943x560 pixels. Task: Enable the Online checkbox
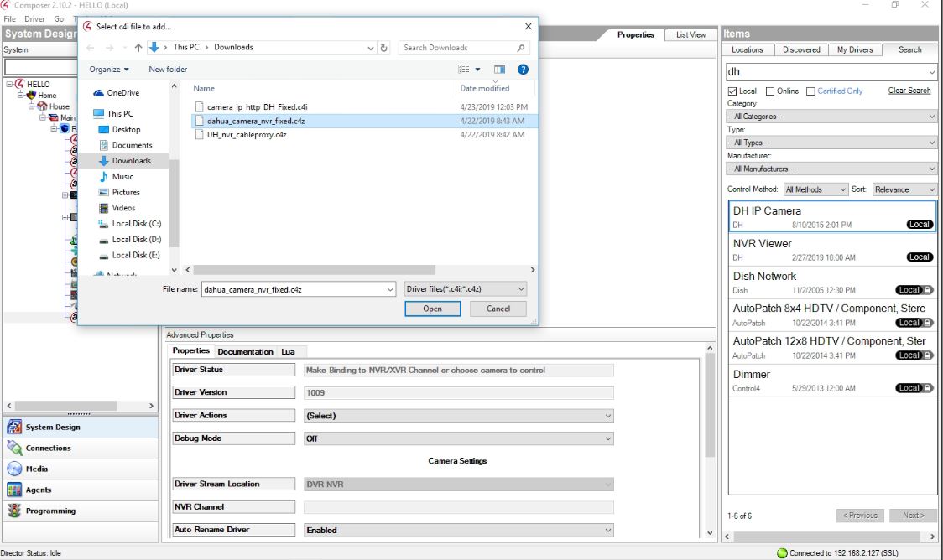coord(770,91)
